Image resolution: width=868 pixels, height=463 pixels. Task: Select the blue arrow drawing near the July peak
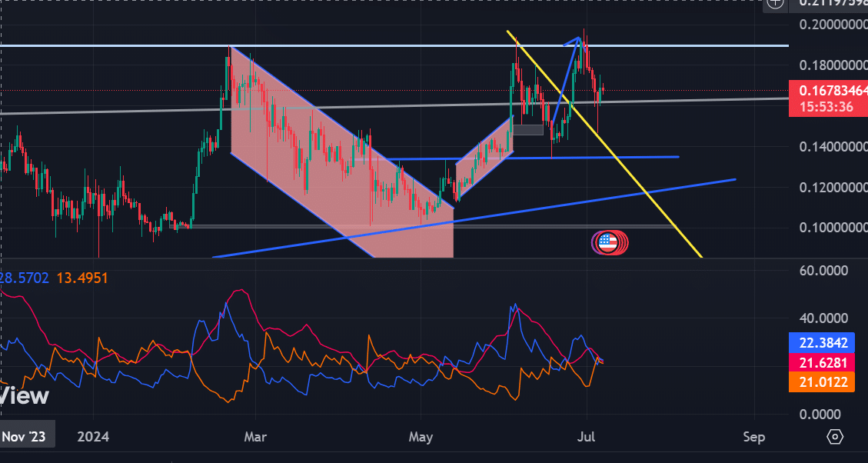pyautogui.click(x=566, y=76)
